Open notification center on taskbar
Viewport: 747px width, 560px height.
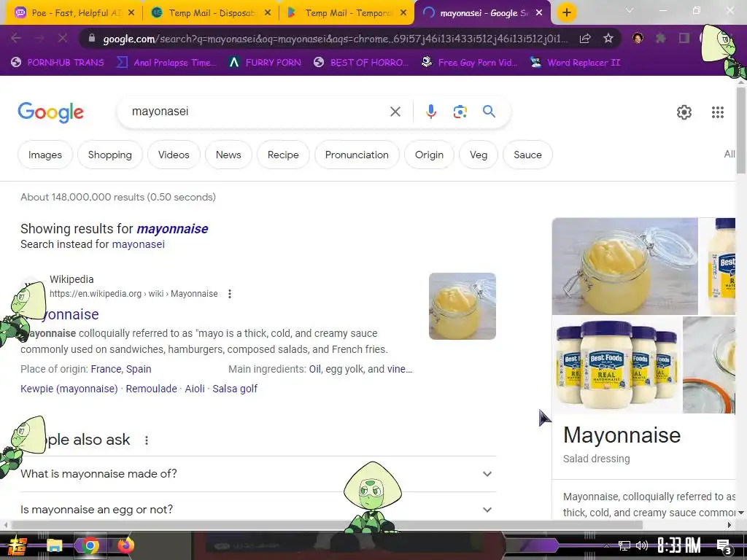pyautogui.click(x=724, y=547)
